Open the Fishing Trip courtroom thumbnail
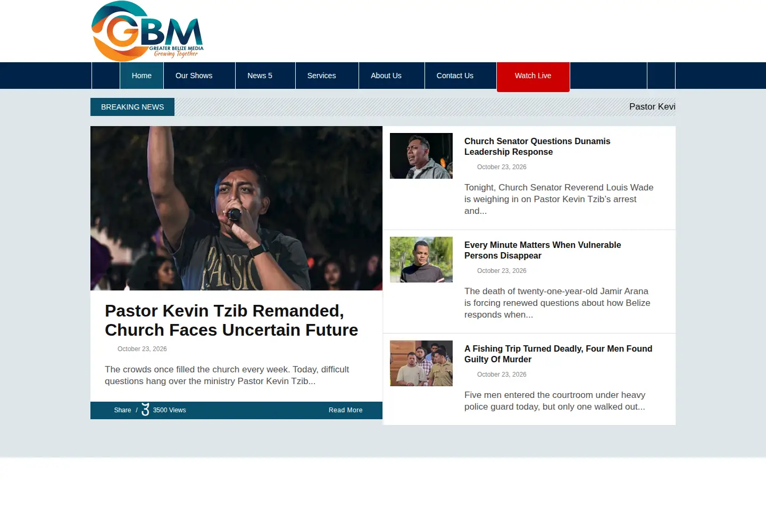This screenshot has height=532, width=766. click(x=421, y=363)
